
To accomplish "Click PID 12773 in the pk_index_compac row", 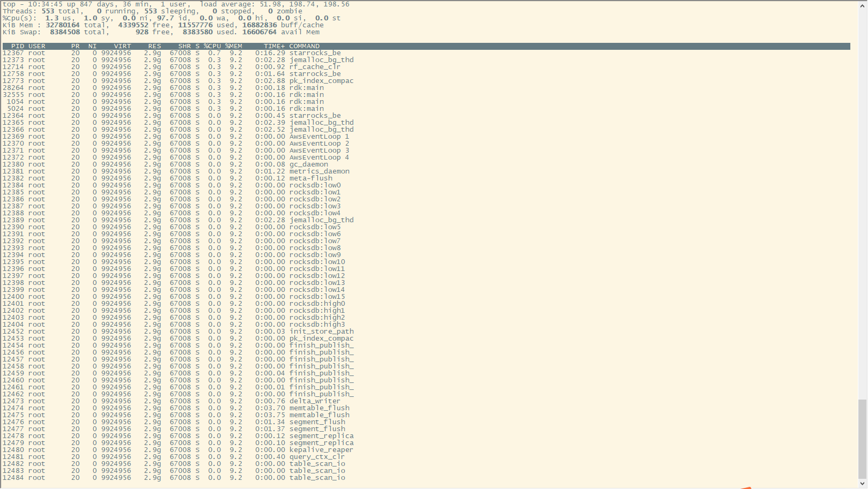I will (13, 81).
